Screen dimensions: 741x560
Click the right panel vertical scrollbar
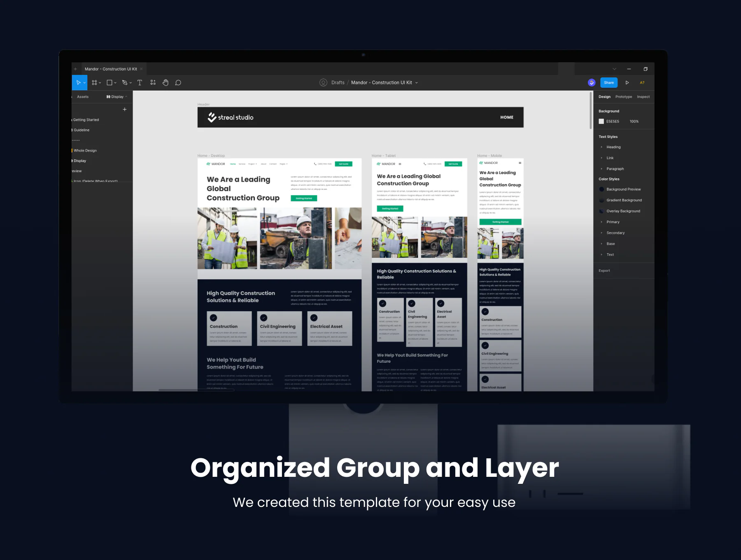(x=591, y=111)
